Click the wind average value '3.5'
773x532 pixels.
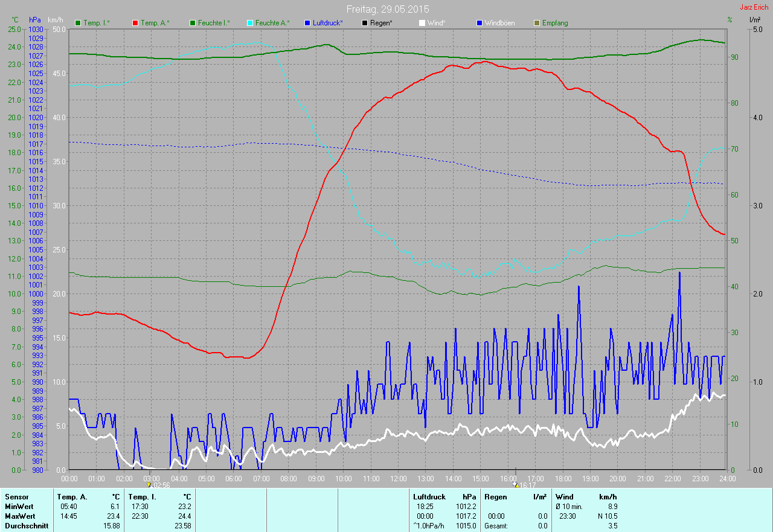[612, 526]
